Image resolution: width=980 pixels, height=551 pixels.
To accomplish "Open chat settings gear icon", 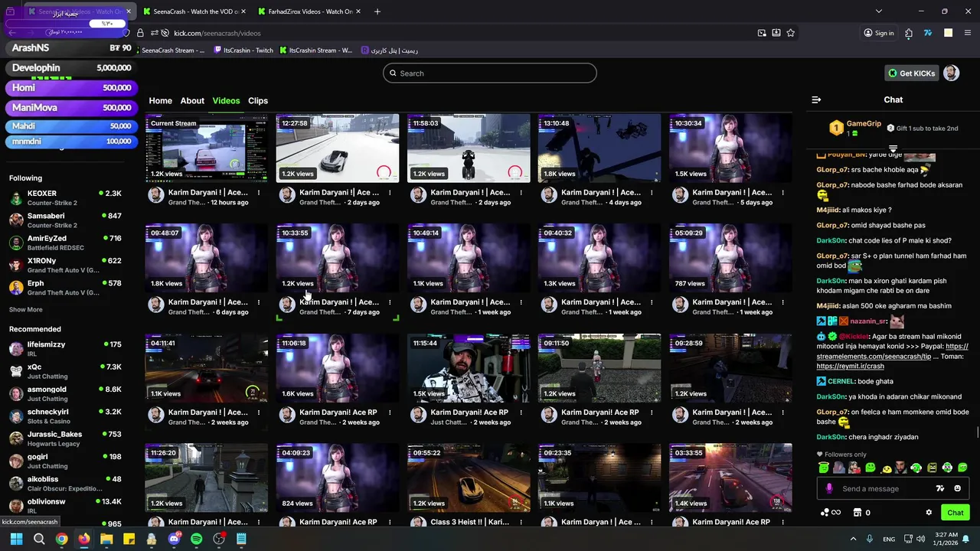I will tap(929, 513).
